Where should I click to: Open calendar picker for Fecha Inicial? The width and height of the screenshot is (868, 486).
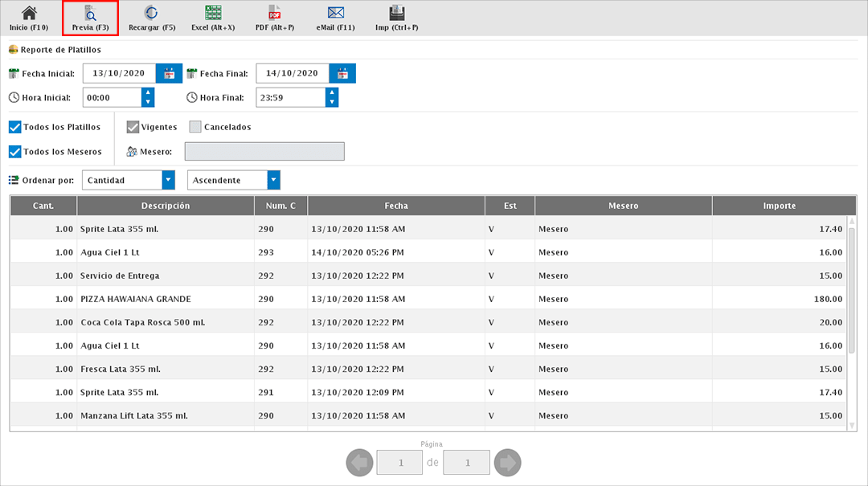(x=170, y=73)
